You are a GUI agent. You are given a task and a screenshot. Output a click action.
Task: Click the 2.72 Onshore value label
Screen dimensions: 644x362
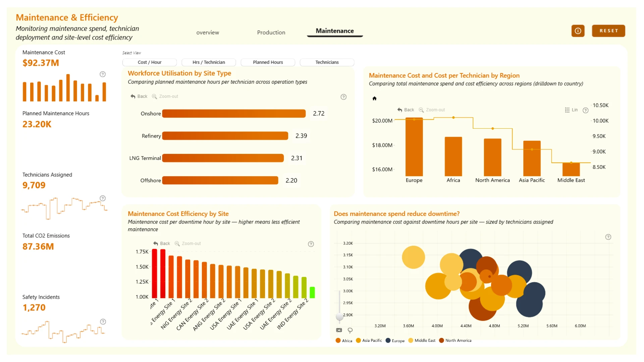click(x=319, y=114)
